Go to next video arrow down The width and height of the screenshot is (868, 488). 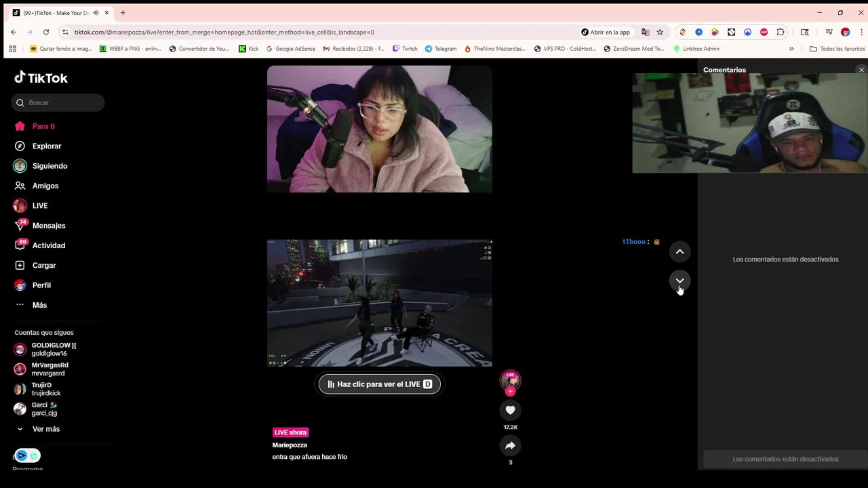(x=679, y=281)
